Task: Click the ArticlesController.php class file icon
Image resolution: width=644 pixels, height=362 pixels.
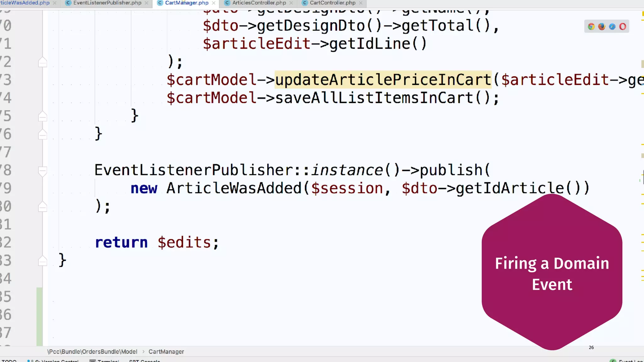Action: click(227, 3)
